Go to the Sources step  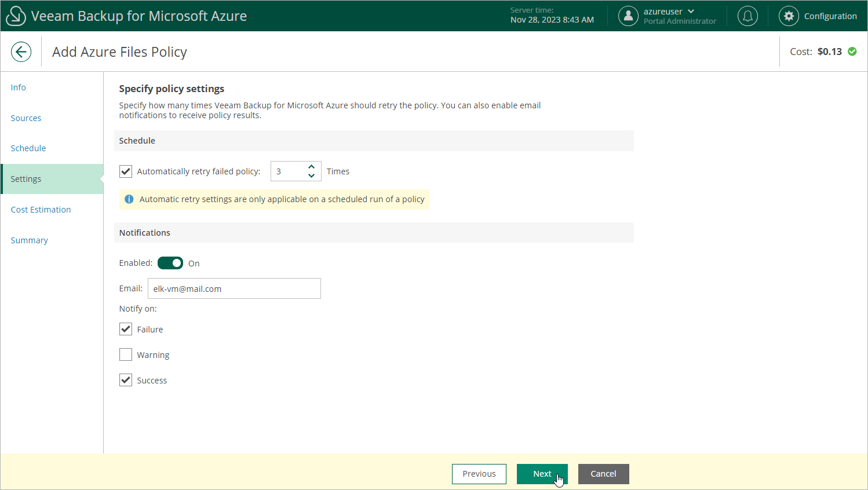click(26, 118)
